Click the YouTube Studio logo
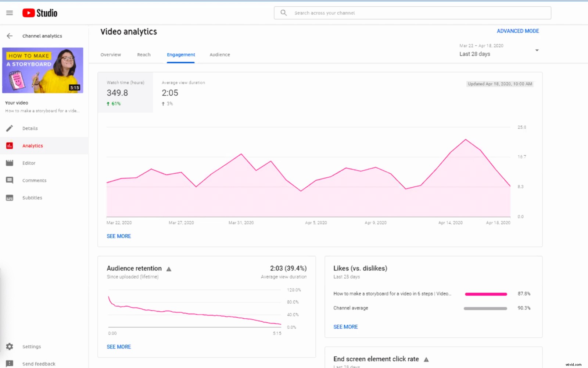Viewport: 588px width, 368px height. coord(39,13)
